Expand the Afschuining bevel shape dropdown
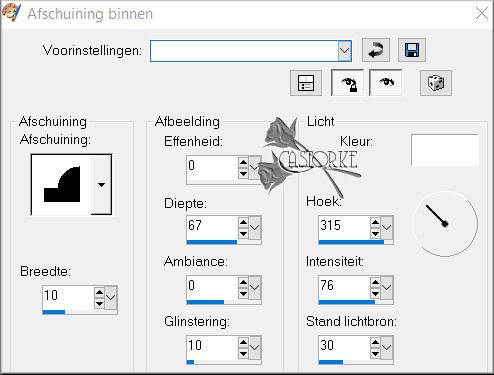 tap(101, 184)
